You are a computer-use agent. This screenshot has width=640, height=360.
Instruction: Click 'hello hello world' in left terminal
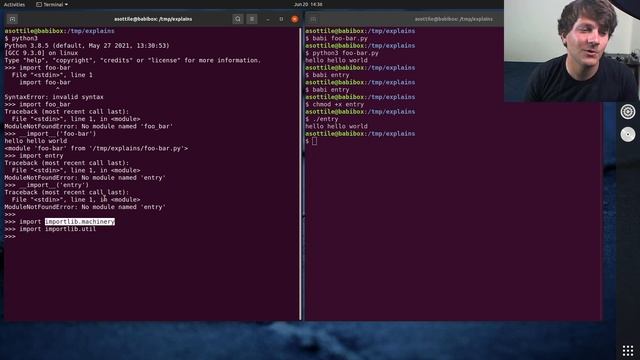(36, 141)
